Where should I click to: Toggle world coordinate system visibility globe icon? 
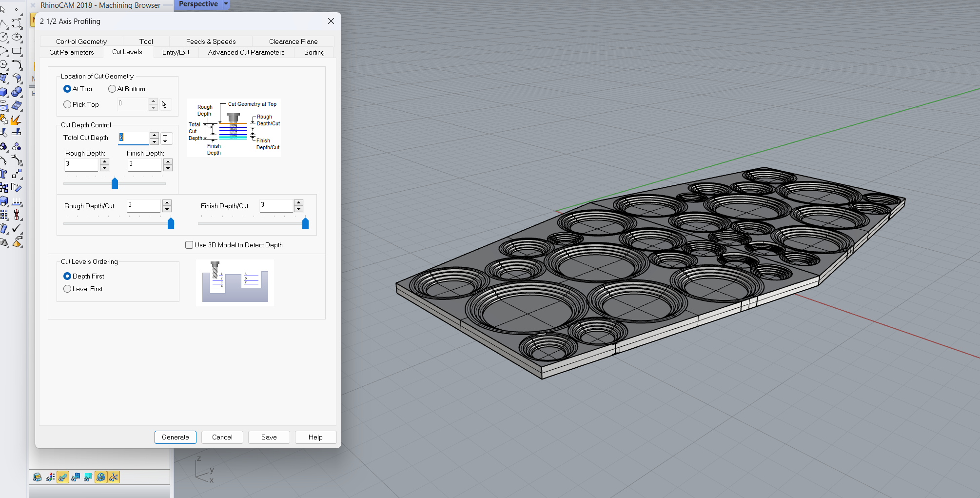pyautogui.click(x=100, y=477)
